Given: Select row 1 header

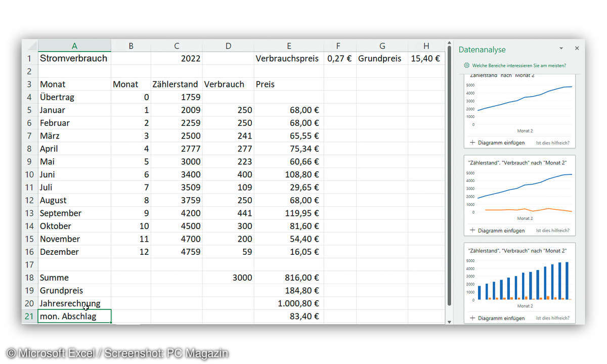Looking at the screenshot, I should click(30, 58).
